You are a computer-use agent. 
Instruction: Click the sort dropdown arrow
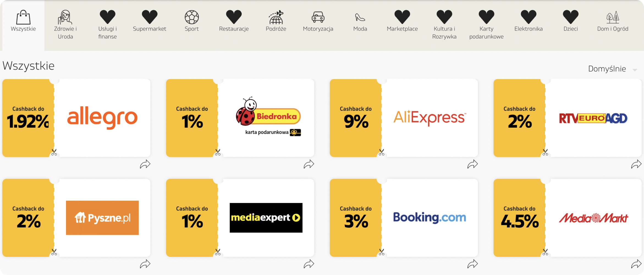click(635, 70)
